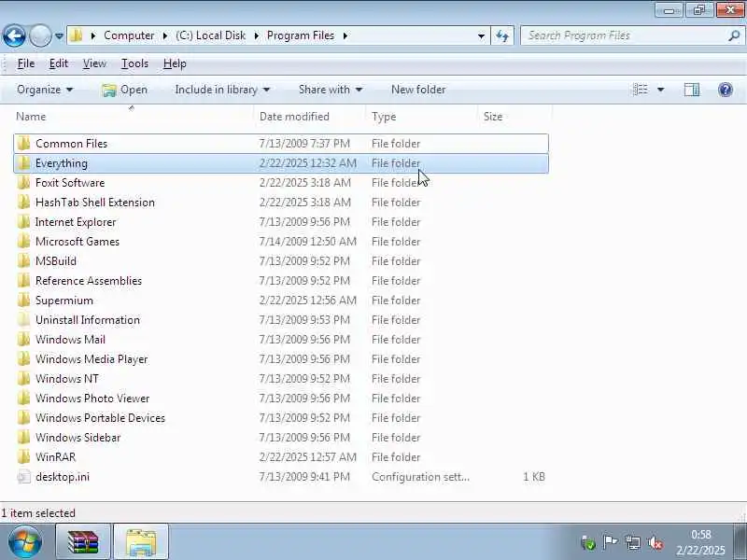Select the Uninstall Information folder icon

click(23, 319)
